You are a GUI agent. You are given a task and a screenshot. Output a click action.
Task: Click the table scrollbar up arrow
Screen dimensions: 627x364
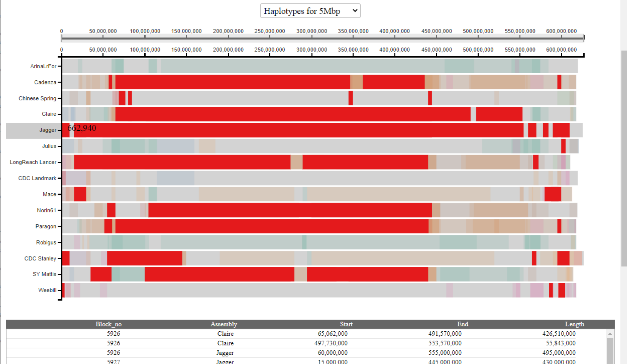pyautogui.click(x=610, y=334)
